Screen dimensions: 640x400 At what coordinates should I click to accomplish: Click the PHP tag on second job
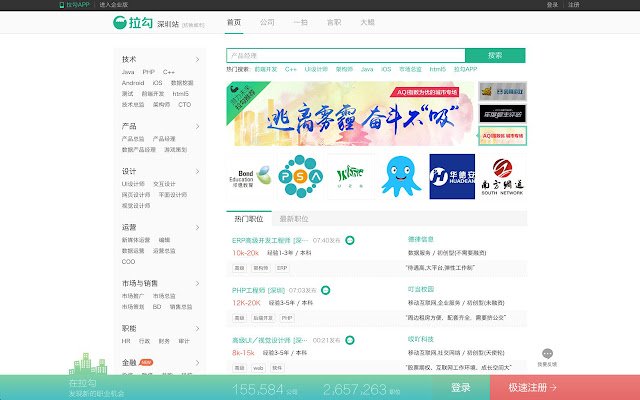point(287,318)
